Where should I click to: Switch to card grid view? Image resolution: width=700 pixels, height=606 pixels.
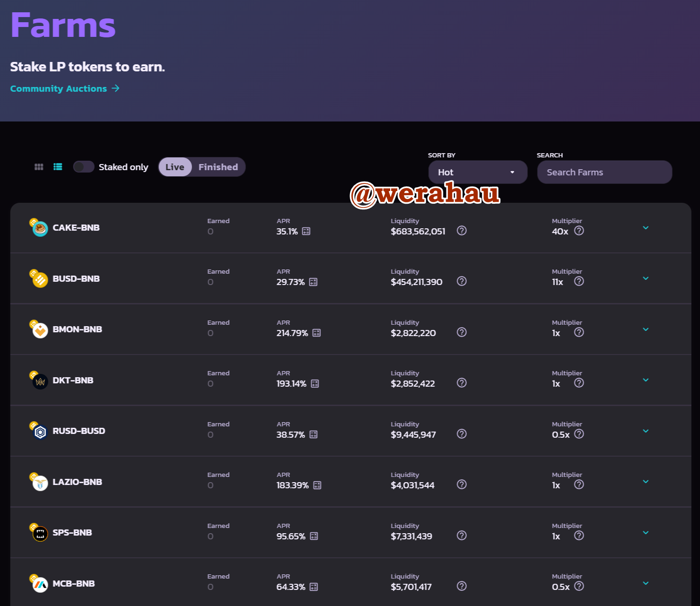pyautogui.click(x=39, y=167)
